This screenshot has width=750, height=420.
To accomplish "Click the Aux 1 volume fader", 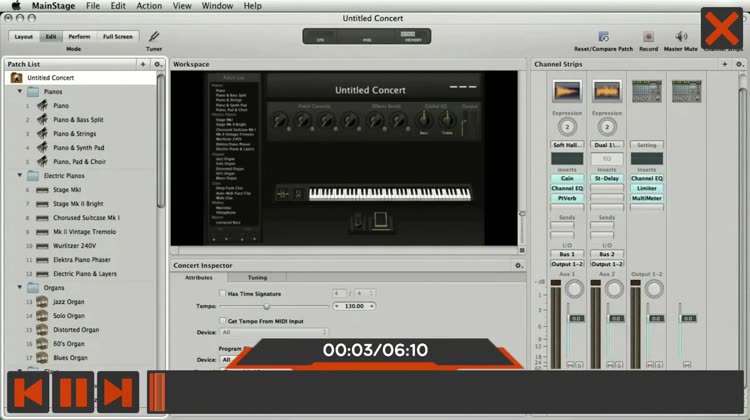I will (x=576, y=318).
